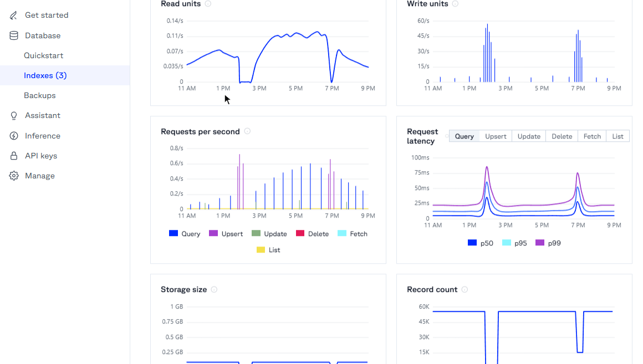Image resolution: width=643 pixels, height=364 pixels.
Task: Click the Request latency heading
Action: pyautogui.click(x=422, y=136)
